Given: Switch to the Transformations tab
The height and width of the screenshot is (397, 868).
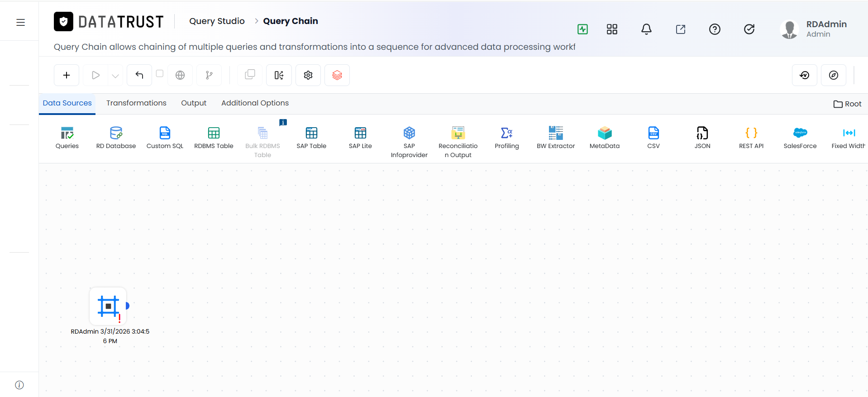Looking at the screenshot, I should 136,103.
